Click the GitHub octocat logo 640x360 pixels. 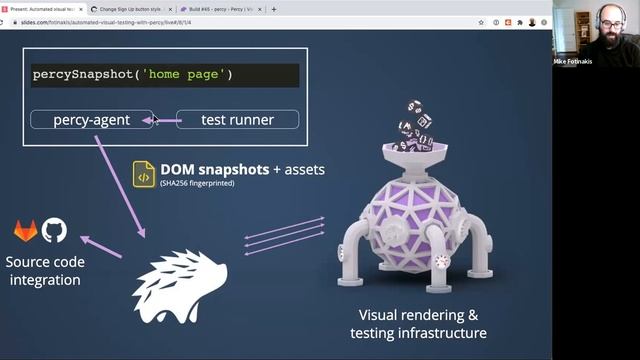(54, 230)
